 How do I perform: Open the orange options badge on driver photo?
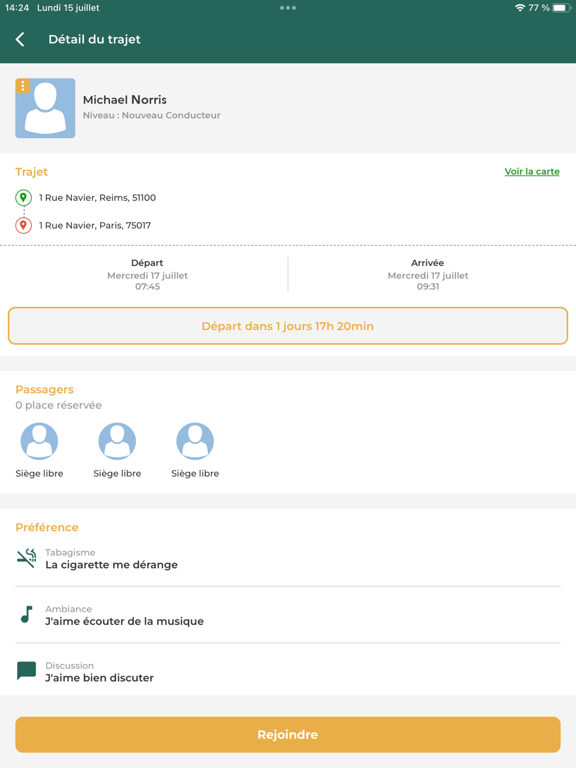point(23,86)
